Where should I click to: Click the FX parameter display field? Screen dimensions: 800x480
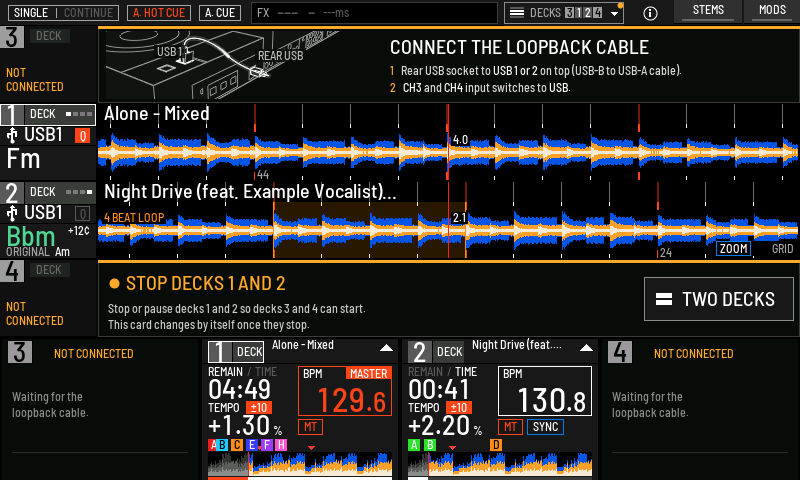[x=374, y=13]
